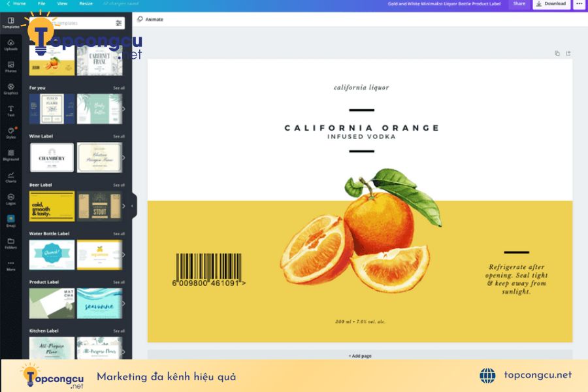Advance Beer Label row with right chevron
This screenshot has width=588, height=392.
pos(123,206)
